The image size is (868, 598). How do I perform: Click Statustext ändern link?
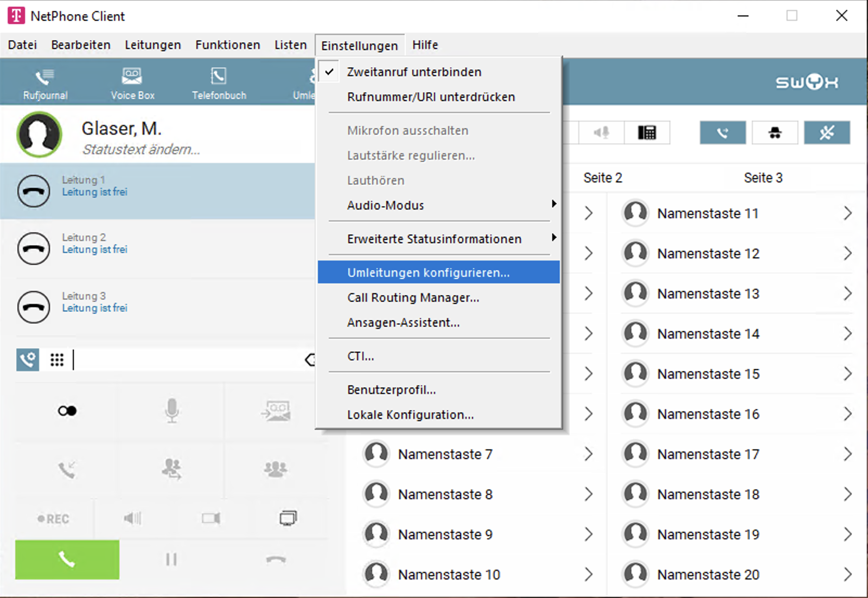(141, 150)
